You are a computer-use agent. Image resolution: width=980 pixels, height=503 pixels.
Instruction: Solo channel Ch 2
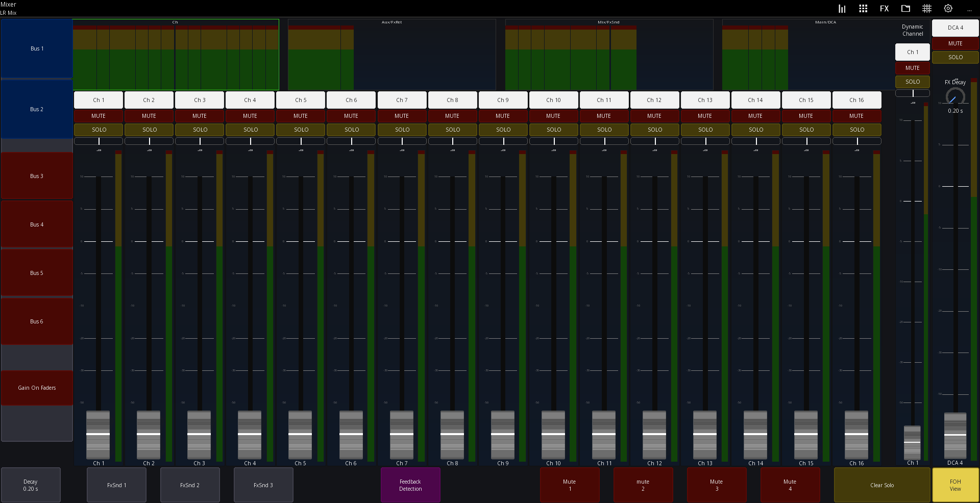tap(149, 130)
